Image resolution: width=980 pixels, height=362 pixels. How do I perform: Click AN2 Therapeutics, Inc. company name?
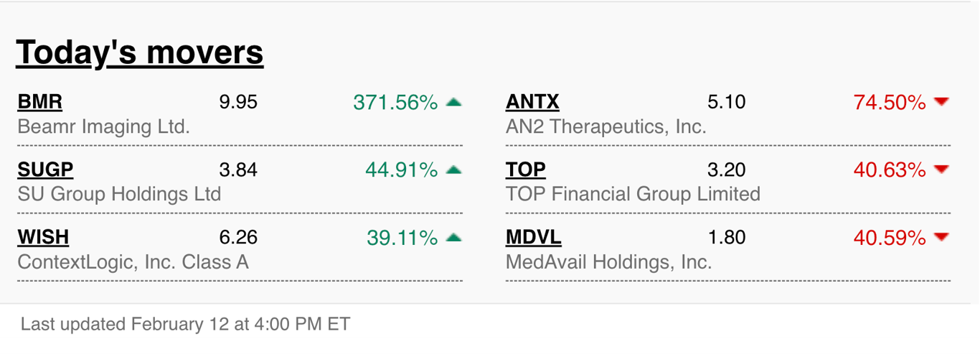(606, 127)
